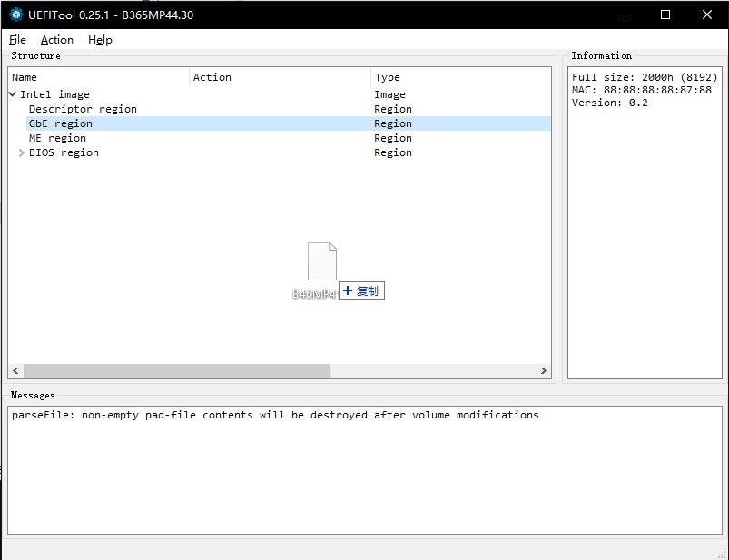Open the File menu
Viewport: 729px width, 560px height.
tap(17, 40)
